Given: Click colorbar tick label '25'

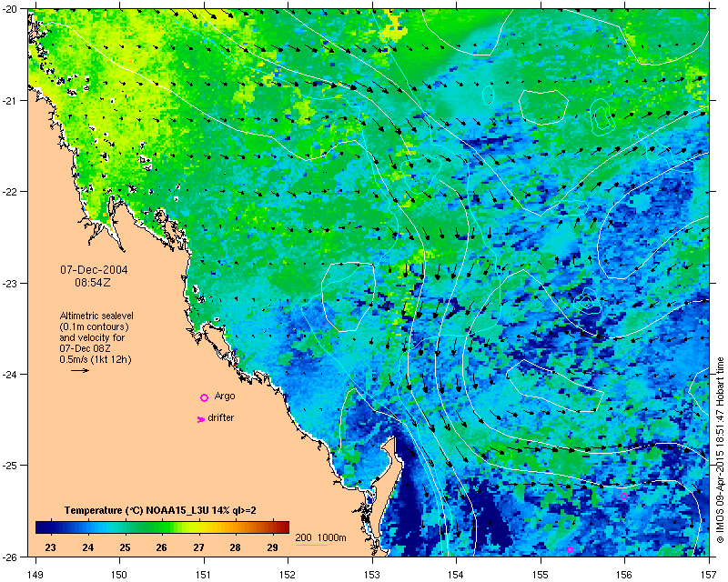Looking at the screenshot, I should (x=125, y=547).
